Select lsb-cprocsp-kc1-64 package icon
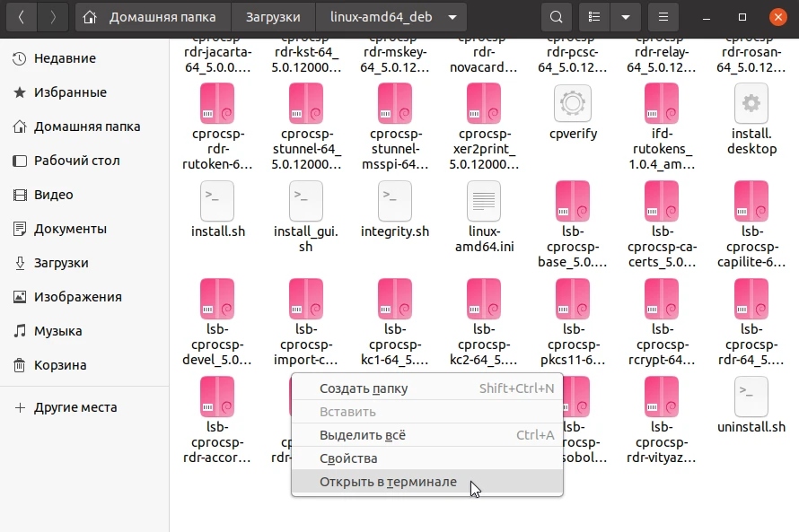Viewport: 799px width, 532px height. 395,299
